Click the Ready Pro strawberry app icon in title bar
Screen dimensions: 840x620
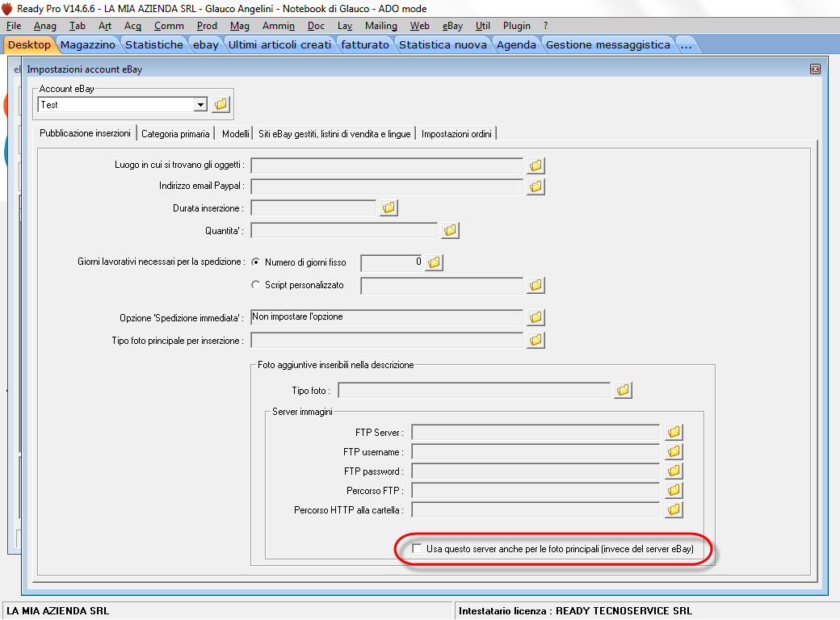point(7,9)
